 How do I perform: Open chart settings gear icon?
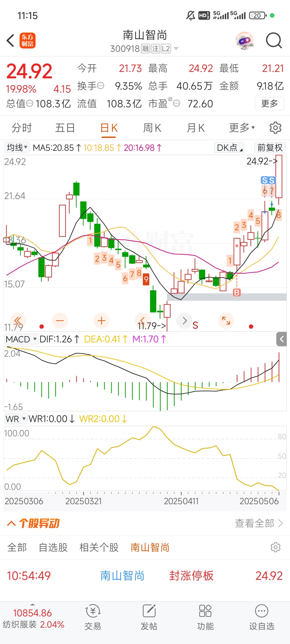point(275,128)
